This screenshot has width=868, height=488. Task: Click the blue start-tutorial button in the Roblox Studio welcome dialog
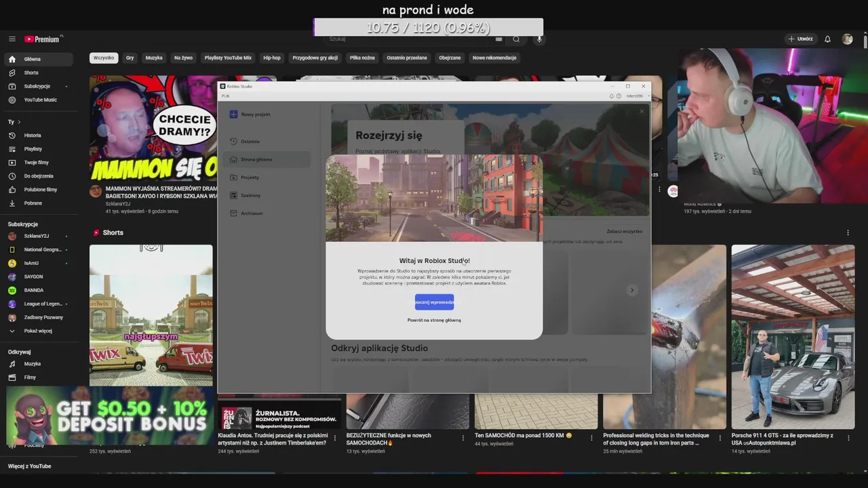coord(434,302)
